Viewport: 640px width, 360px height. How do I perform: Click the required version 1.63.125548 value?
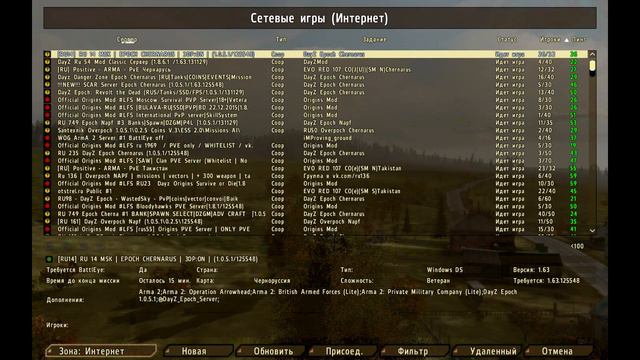[x=562, y=281]
